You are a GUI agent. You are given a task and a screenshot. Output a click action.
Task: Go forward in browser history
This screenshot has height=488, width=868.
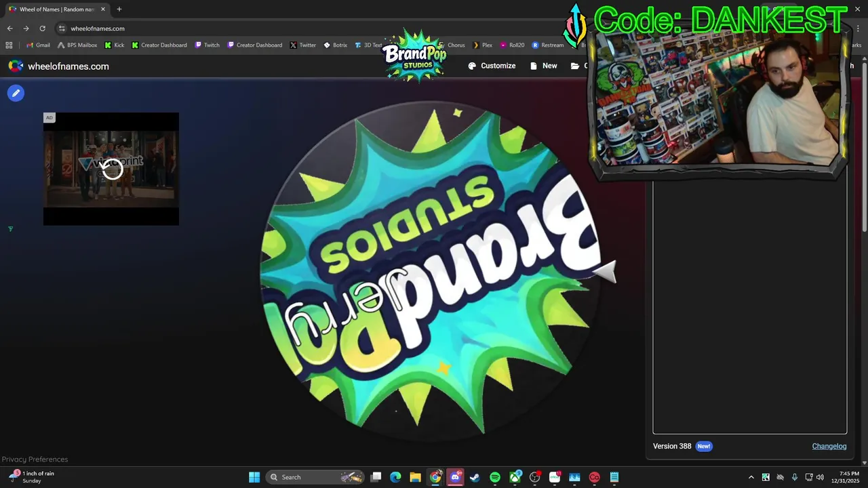coord(26,28)
